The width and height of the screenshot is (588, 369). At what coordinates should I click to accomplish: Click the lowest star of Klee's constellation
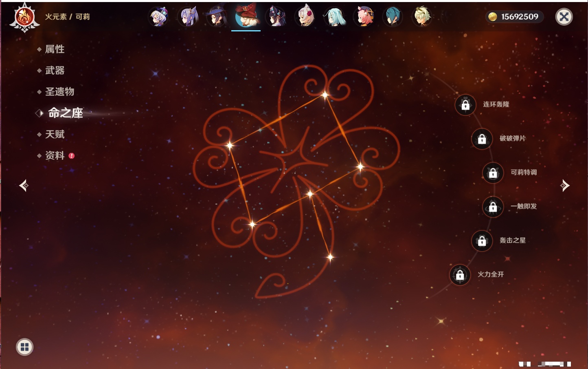point(330,257)
